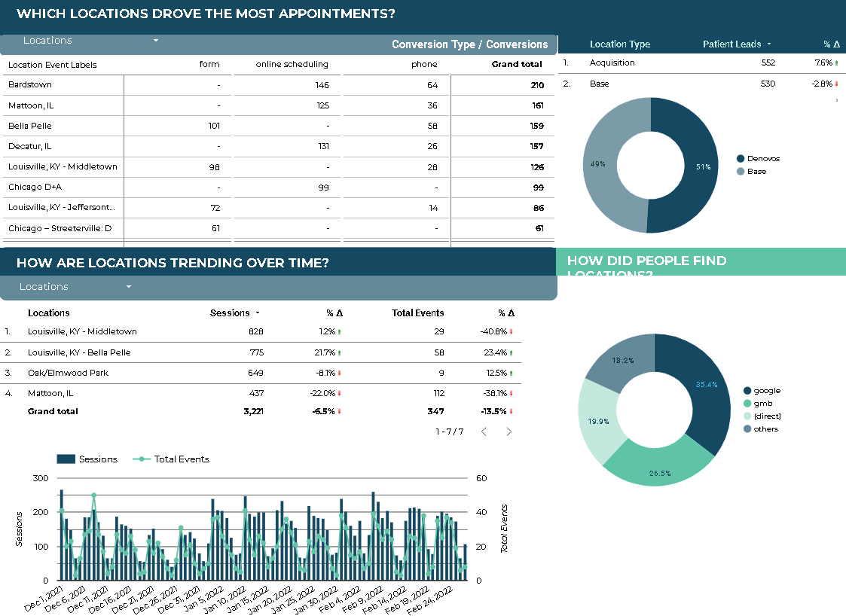Click the 49% gray segment of location donut
The image size is (846, 616).
tap(599, 164)
